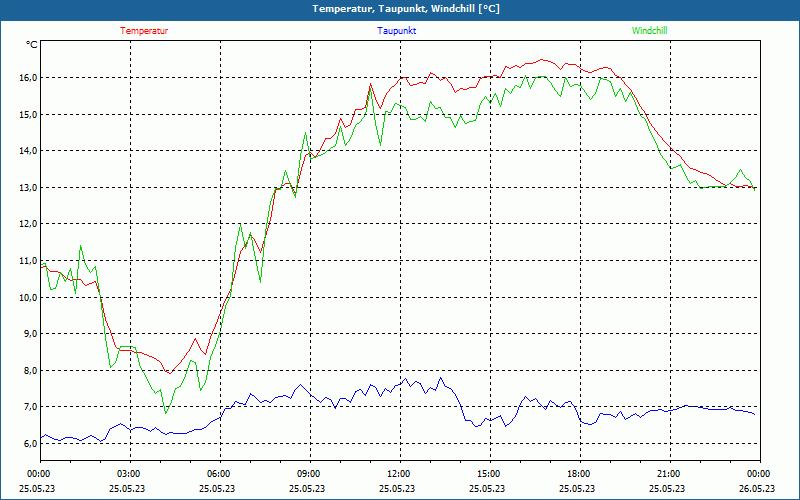Screen dimensions: 800x500
Task: Click the 15,0 y-axis value
Action: pos(31,114)
